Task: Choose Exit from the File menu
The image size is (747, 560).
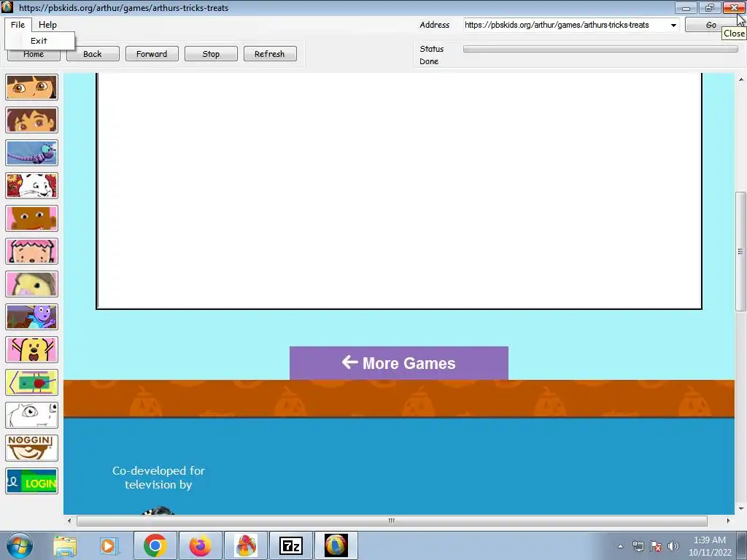Action: click(x=39, y=41)
